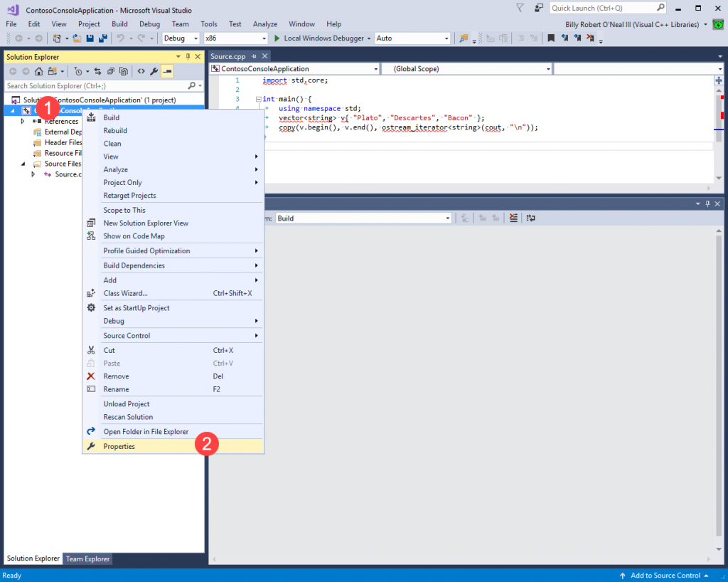Open the Build menu
The width and height of the screenshot is (728, 582).
(x=119, y=23)
